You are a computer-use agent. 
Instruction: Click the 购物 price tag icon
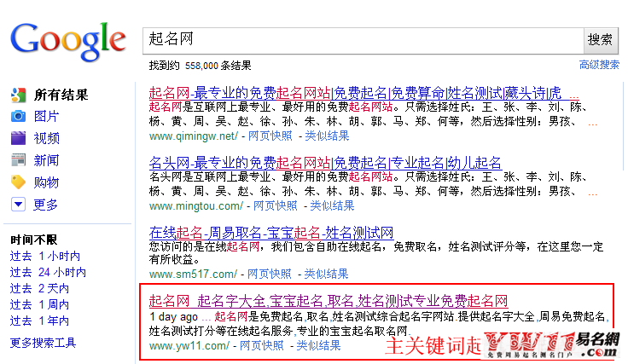pyautogui.click(x=18, y=182)
